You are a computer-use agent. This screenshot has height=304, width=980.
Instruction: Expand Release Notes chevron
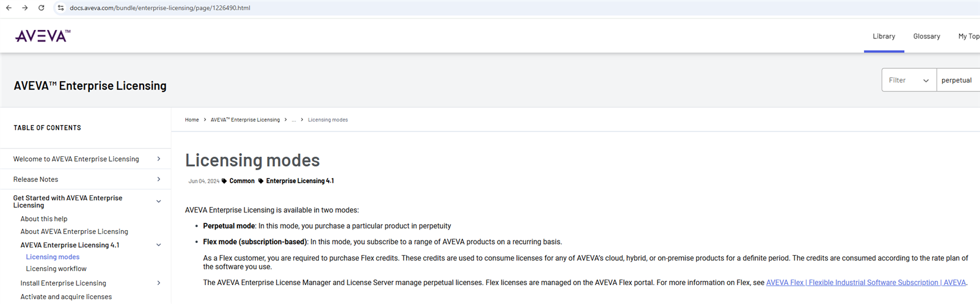(159, 179)
